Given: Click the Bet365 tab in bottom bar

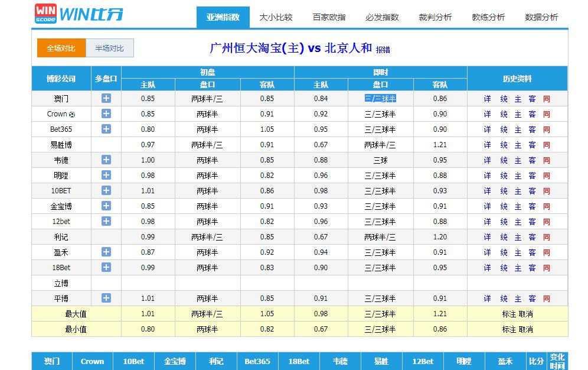Looking at the screenshot, I should [257, 361].
